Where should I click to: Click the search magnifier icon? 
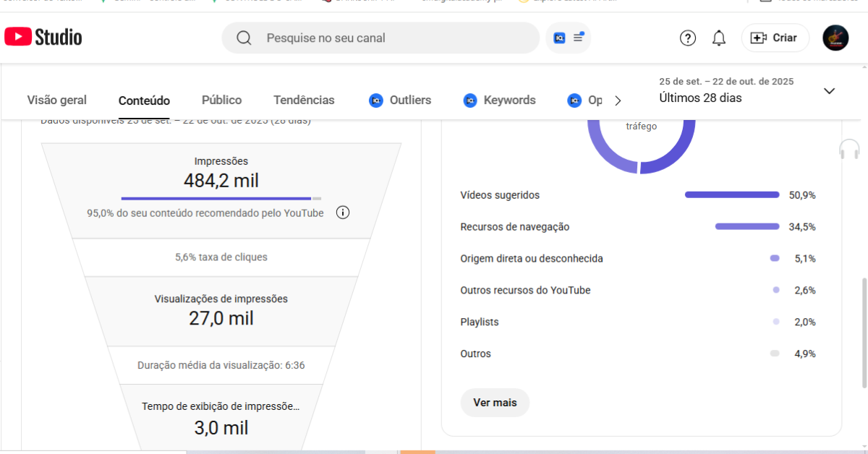[244, 38]
